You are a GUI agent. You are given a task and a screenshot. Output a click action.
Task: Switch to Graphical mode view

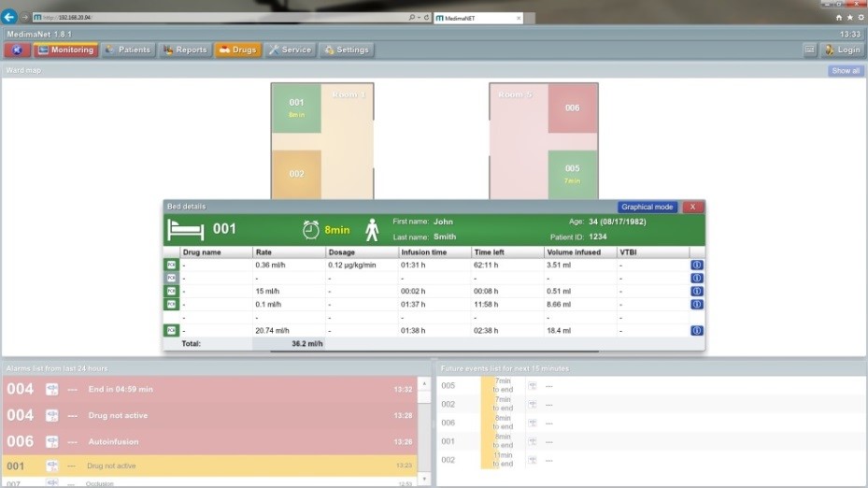647,207
